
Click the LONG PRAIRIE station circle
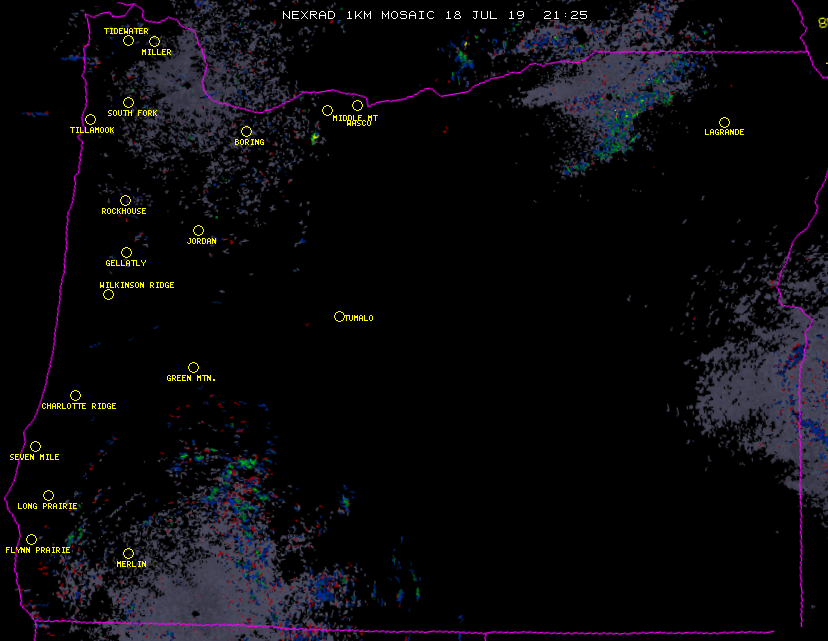[x=48, y=495]
